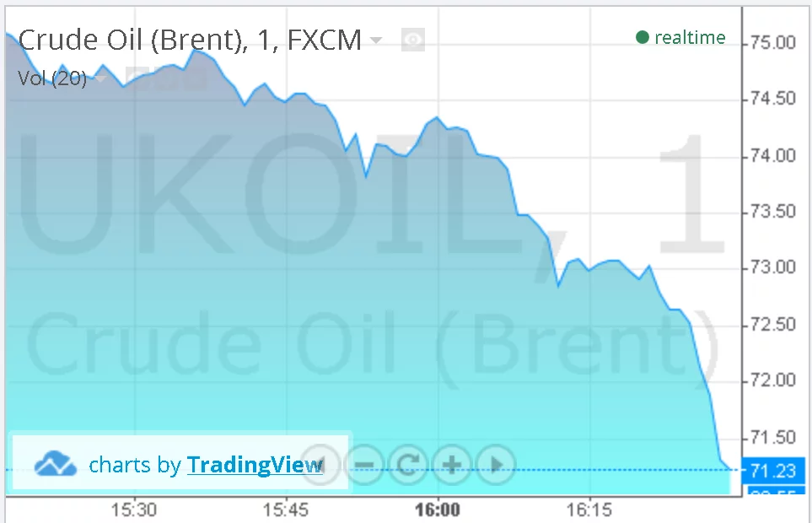Zoom in using the plus button
This screenshot has width=812, height=523.
pyautogui.click(x=452, y=464)
